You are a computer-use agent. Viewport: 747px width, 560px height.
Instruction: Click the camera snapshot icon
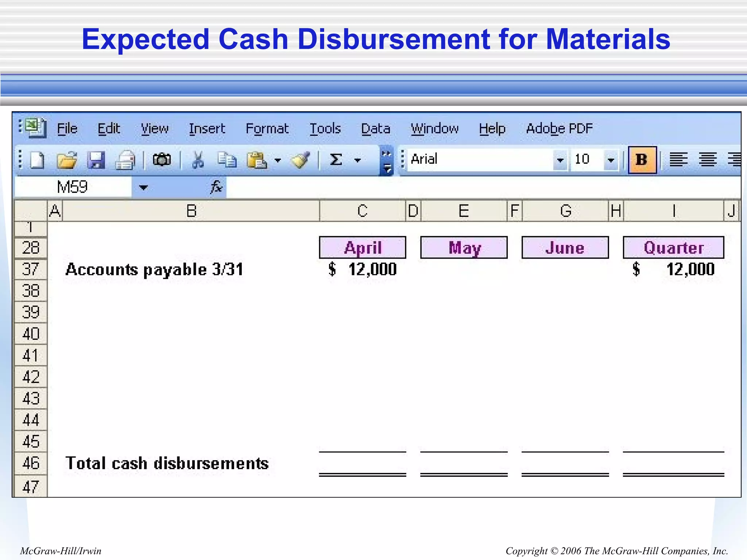(x=162, y=160)
